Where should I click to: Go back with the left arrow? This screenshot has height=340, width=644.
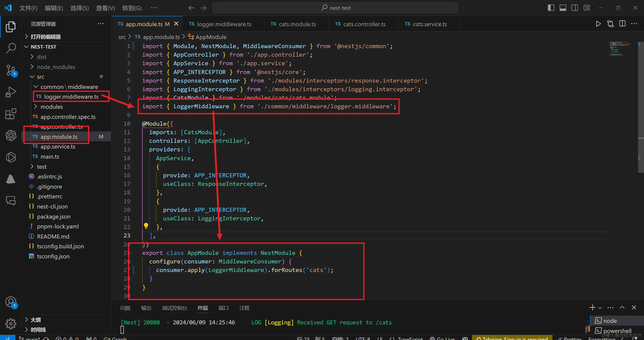[x=191, y=8]
